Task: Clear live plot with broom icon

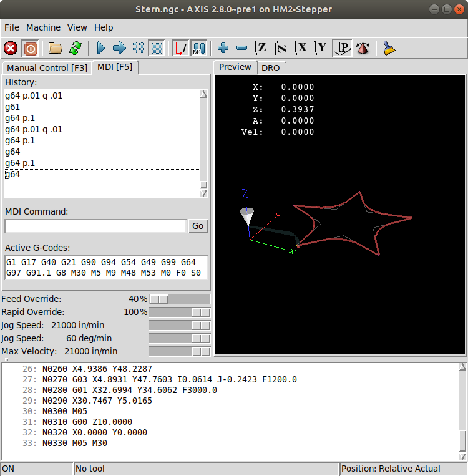Action: click(x=389, y=48)
